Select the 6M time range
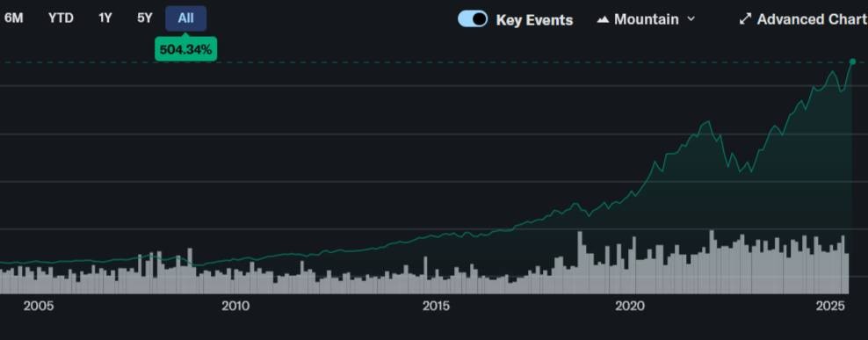Image resolution: width=868 pixels, height=340 pixels. pyautogui.click(x=13, y=18)
